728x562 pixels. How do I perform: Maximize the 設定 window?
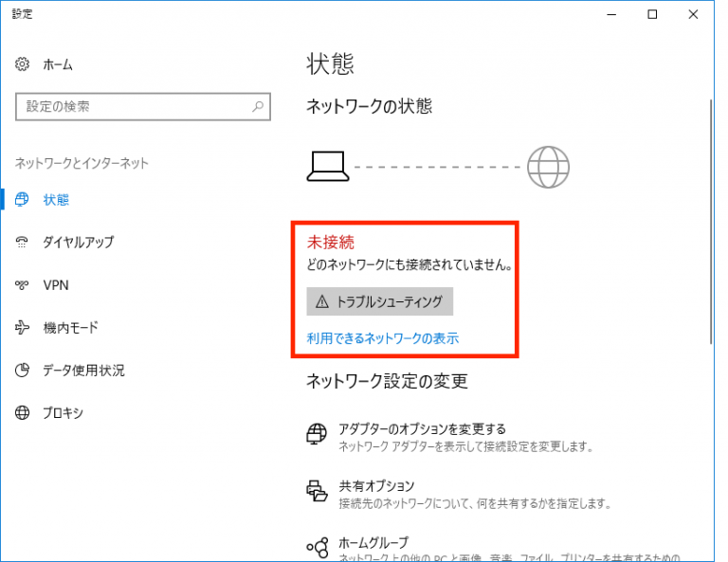pos(652,14)
